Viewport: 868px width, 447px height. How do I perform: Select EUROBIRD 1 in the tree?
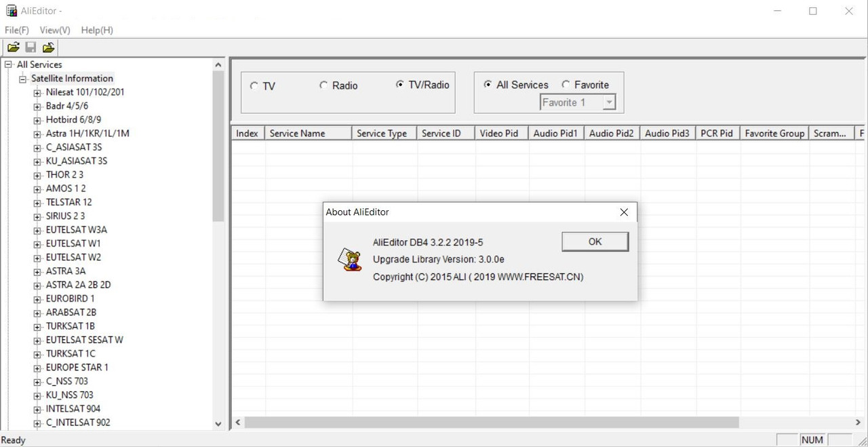coord(71,299)
